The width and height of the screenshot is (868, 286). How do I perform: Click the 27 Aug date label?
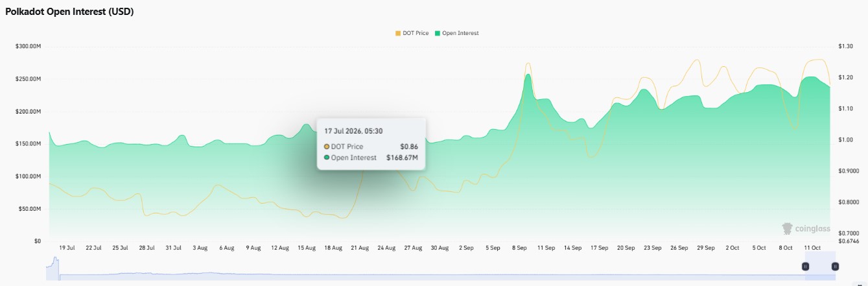tap(413, 248)
